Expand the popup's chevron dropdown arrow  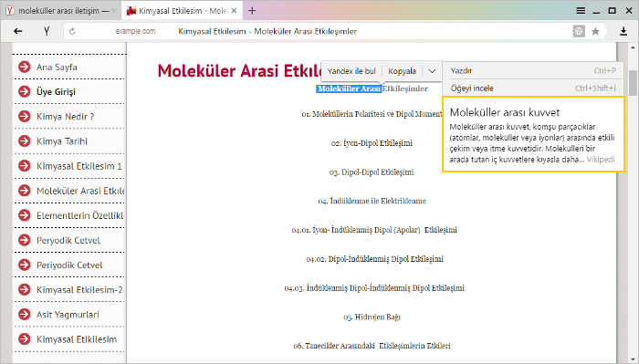pos(432,71)
